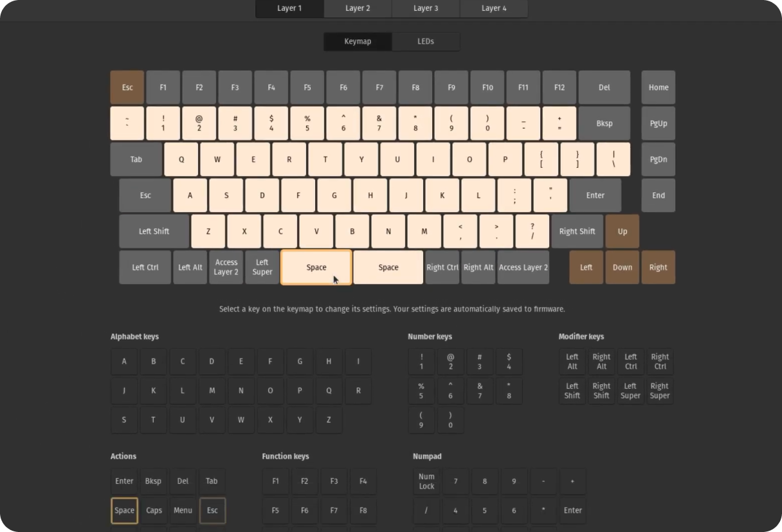Image resolution: width=782 pixels, height=532 pixels.
Task: Choose the Caps key in Actions
Action: (x=154, y=510)
